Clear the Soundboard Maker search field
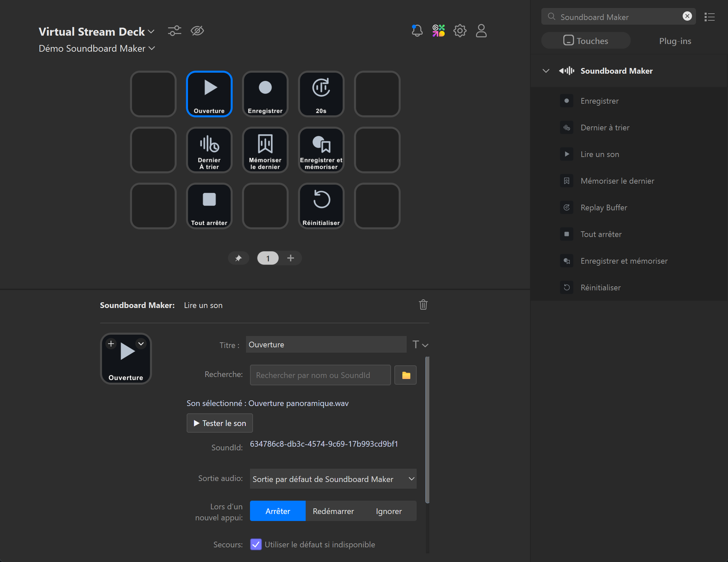Screen dimensions: 728x562 point(687,16)
